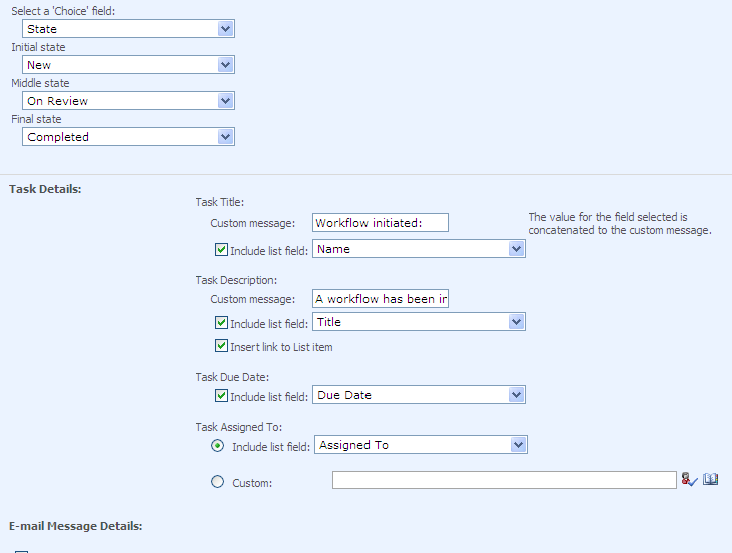Screen dimensions: 732x553
Task: Select Assigned To include list field radio
Action: (218, 445)
